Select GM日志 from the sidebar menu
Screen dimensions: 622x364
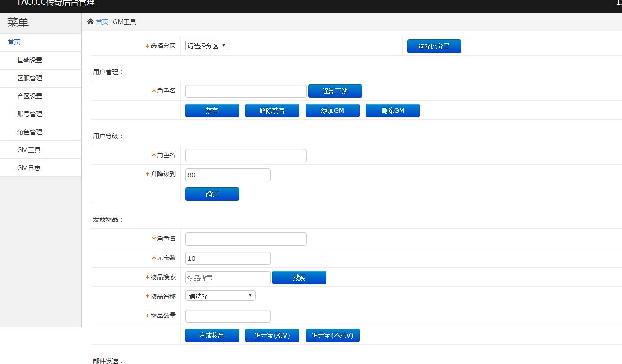29,168
